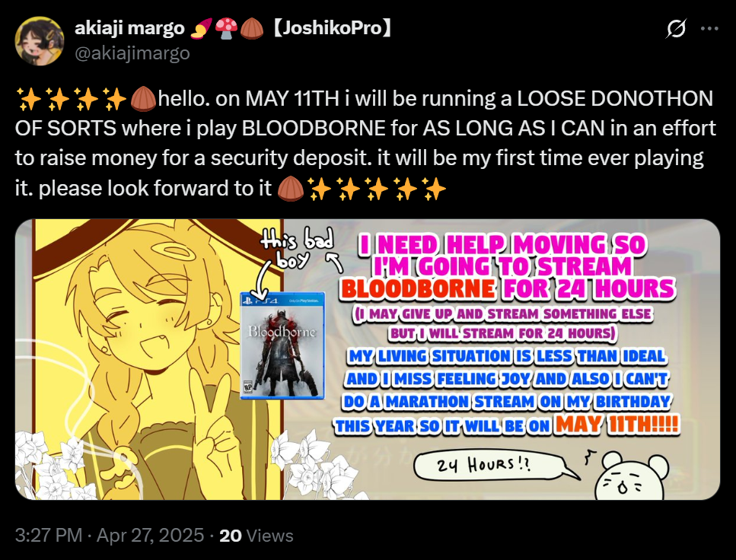Click the Bloodborne PS4 game cover
The width and height of the screenshot is (736, 560).
(x=282, y=345)
